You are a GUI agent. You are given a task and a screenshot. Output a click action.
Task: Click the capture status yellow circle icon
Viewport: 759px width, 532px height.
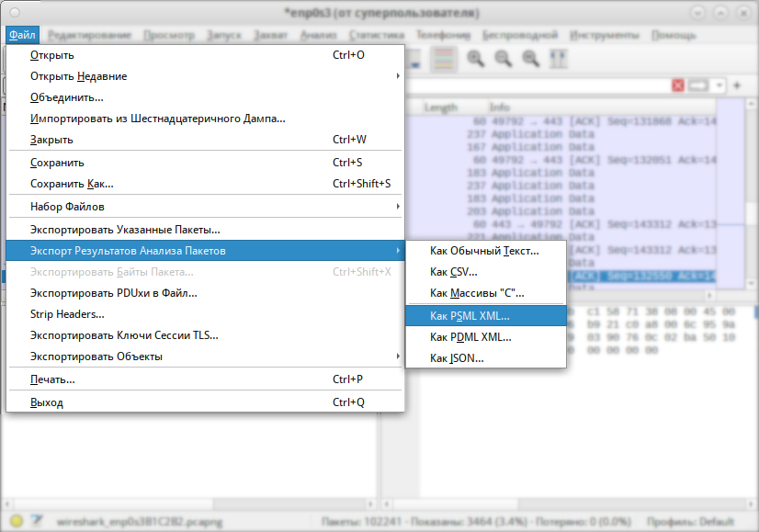coord(16,521)
